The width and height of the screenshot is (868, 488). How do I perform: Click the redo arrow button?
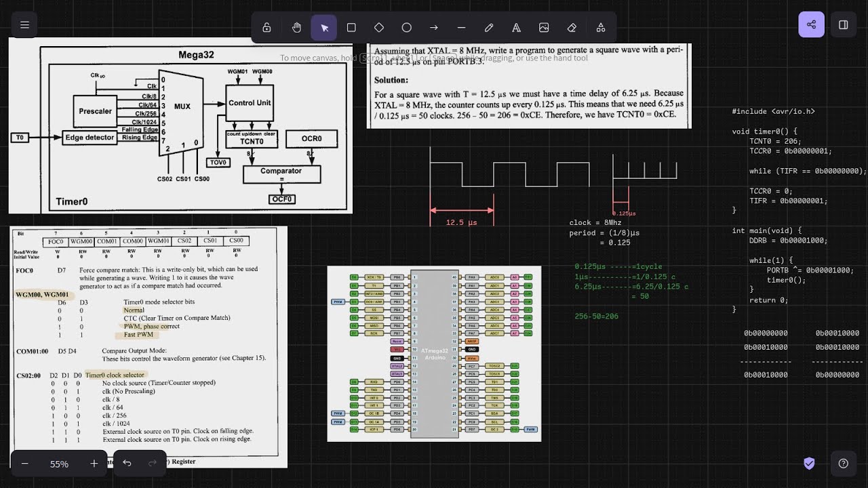(x=153, y=464)
